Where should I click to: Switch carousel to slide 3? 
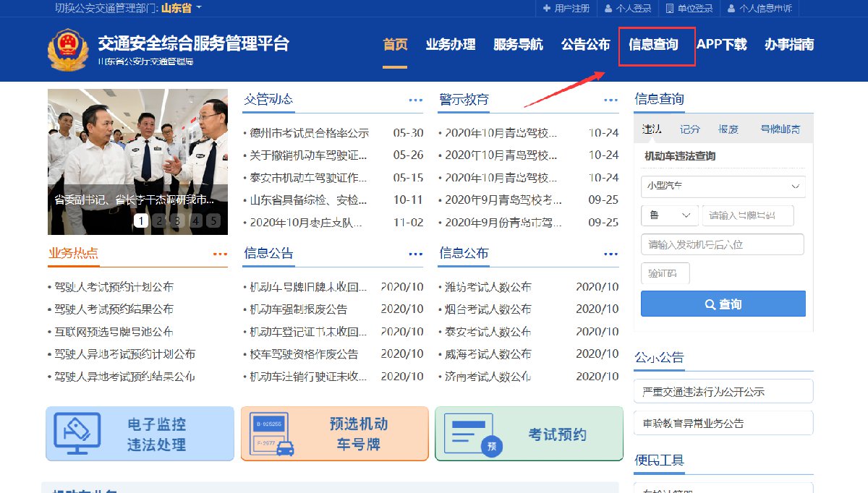tap(177, 220)
